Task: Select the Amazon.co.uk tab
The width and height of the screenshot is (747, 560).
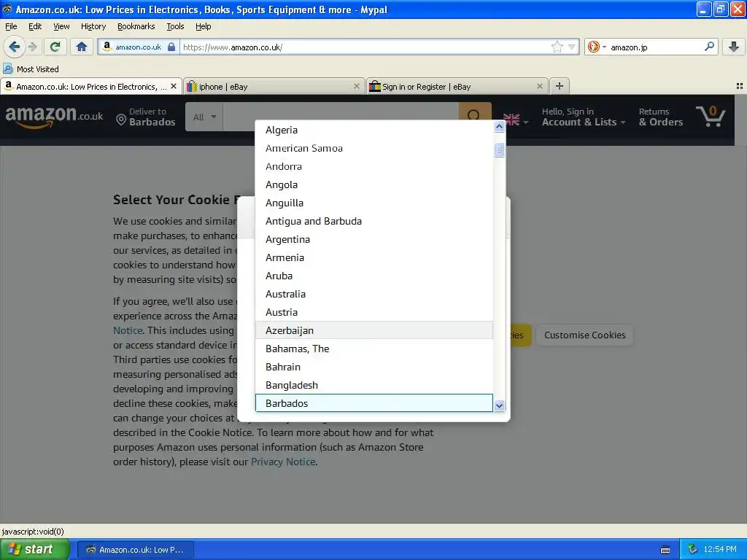Action: 91,86
